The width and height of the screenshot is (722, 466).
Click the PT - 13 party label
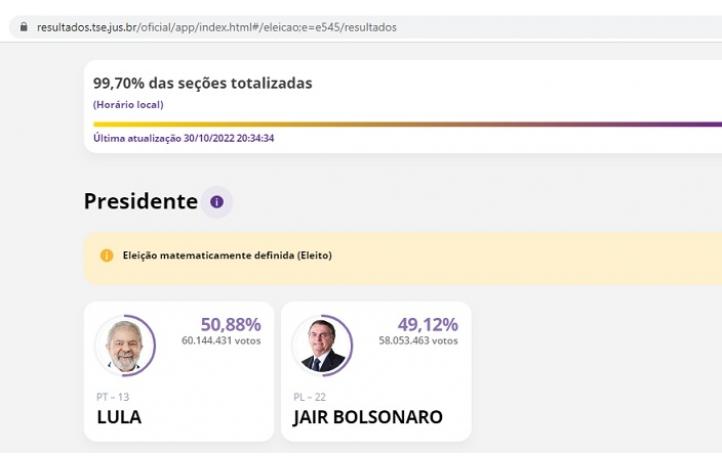[113, 397]
